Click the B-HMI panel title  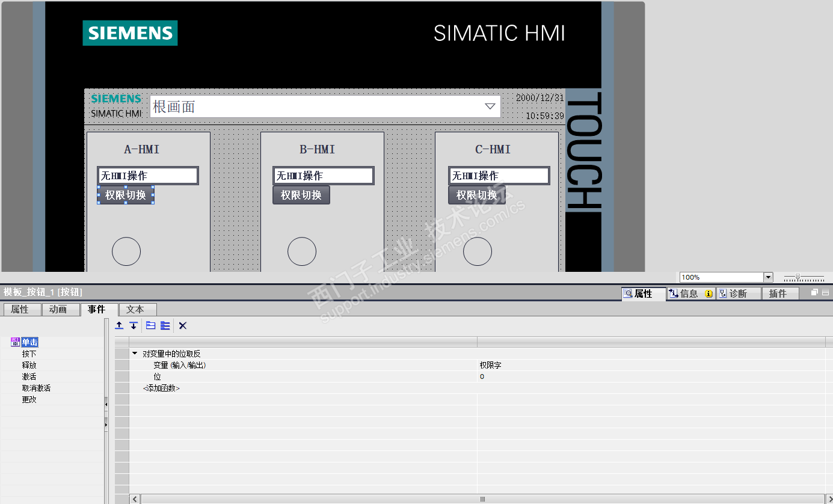(x=318, y=149)
